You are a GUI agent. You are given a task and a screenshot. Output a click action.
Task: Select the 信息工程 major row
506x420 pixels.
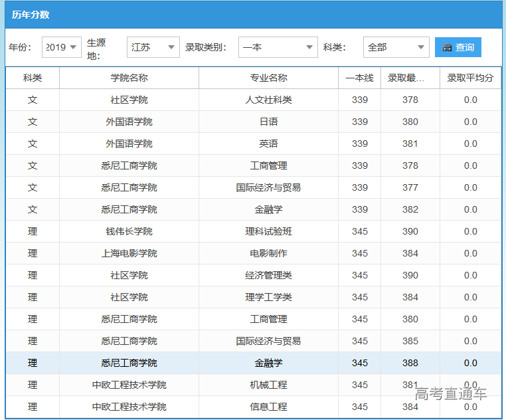[268, 407]
